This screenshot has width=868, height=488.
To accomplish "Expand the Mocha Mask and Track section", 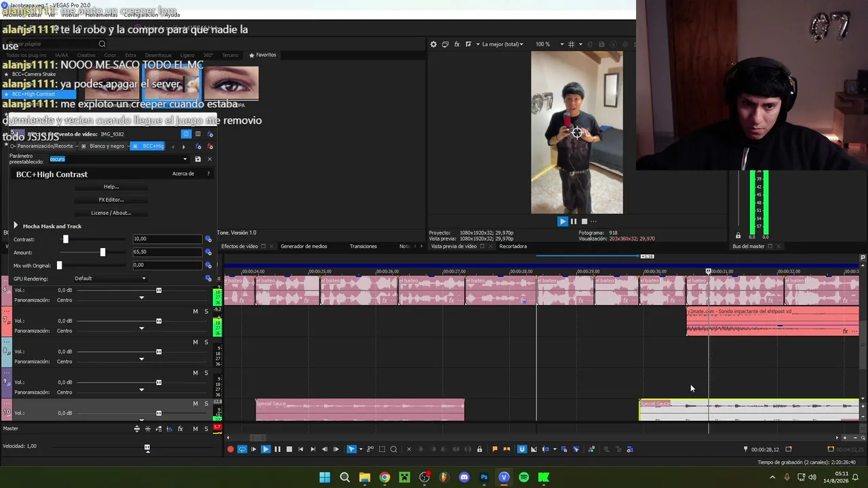I will tap(16, 226).
